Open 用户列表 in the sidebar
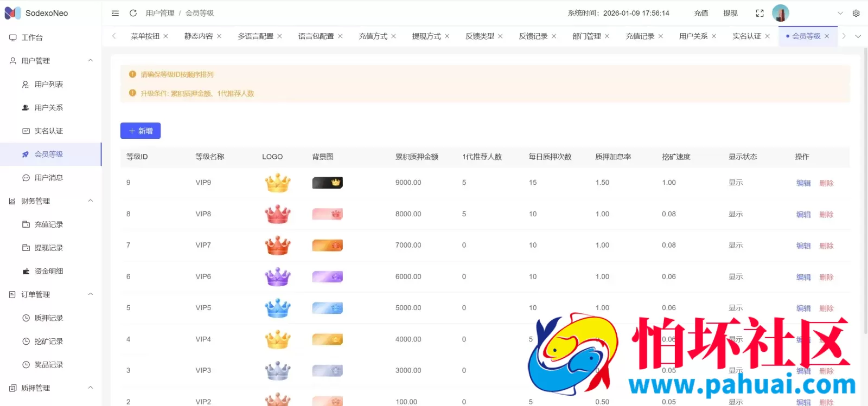 click(50, 84)
